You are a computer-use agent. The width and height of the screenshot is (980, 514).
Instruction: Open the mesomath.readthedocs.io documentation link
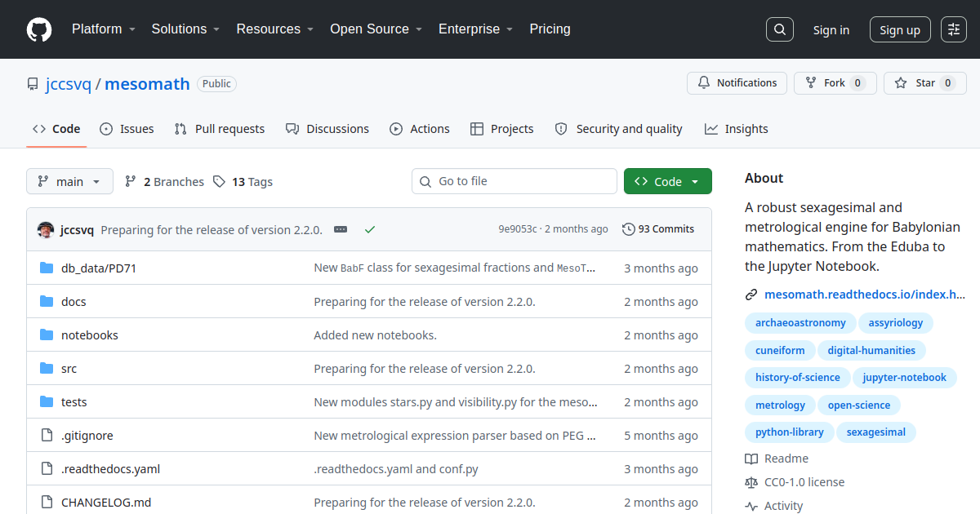click(x=865, y=295)
